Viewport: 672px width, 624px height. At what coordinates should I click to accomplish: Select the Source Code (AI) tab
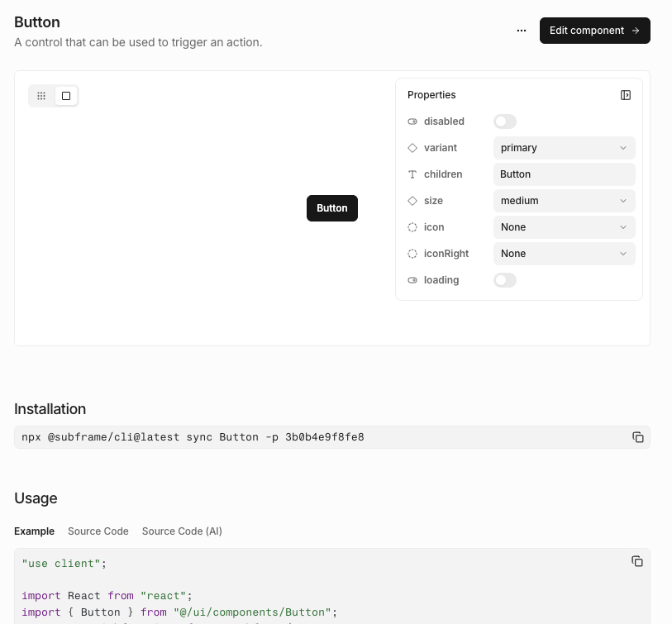point(182,531)
